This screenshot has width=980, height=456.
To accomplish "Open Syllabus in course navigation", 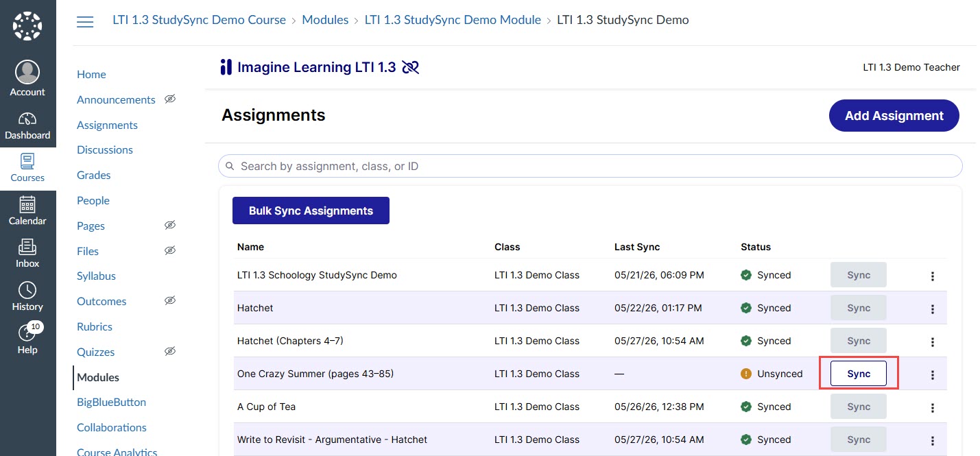I will point(96,276).
